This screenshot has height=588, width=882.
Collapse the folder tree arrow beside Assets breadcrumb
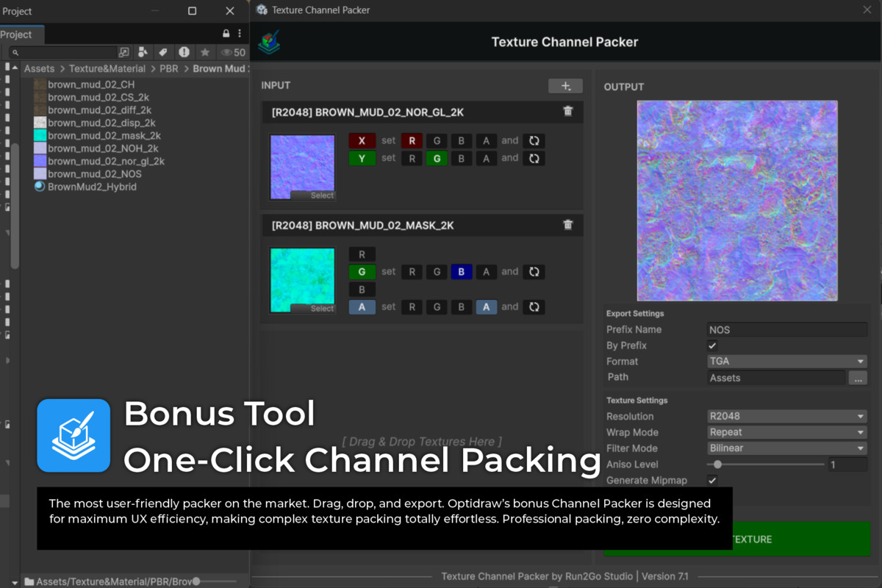pyautogui.click(x=15, y=68)
